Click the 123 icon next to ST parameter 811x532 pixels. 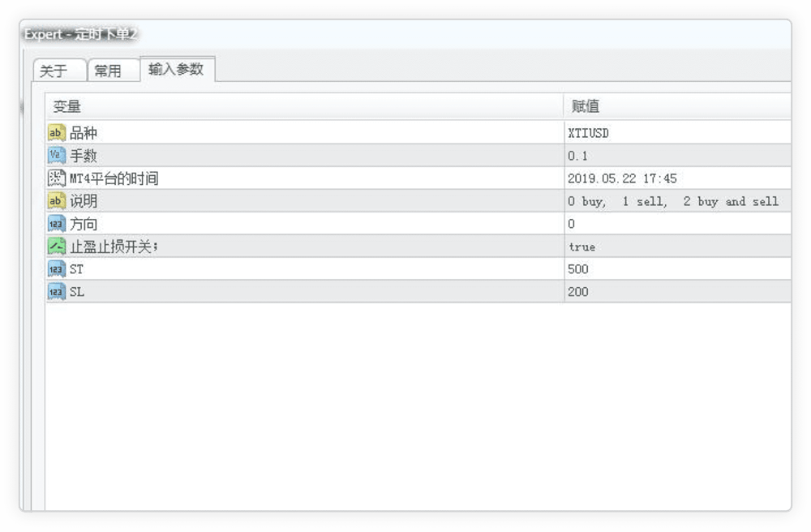click(56, 268)
